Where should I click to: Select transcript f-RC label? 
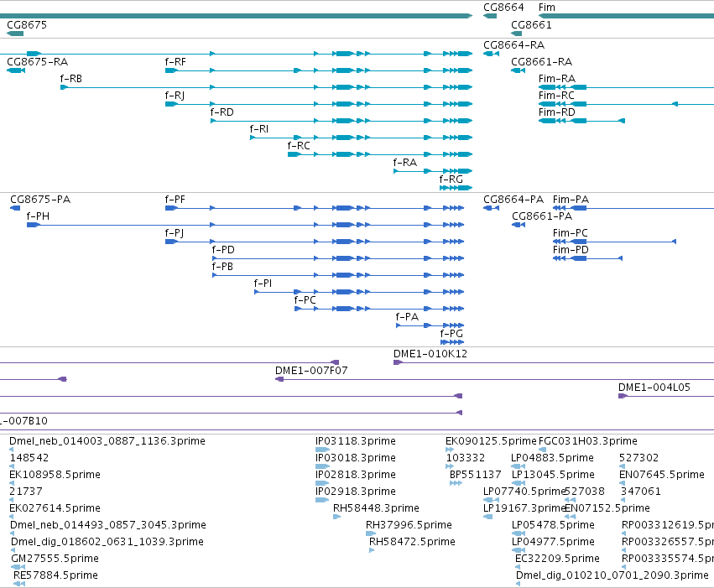pyautogui.click(x=298, y=146)
